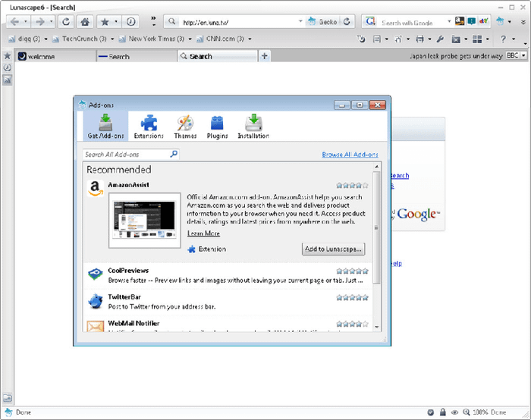Reload the page using the main toolbar refresh icon
This screenshot has height=420, width=531.
pyautogui.click(x=66, y=22)
